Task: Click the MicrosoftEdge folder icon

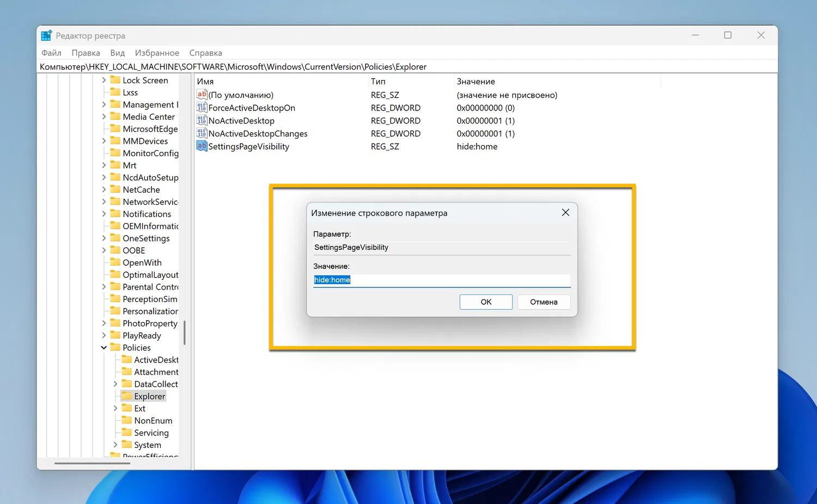Action: [115, 128]
